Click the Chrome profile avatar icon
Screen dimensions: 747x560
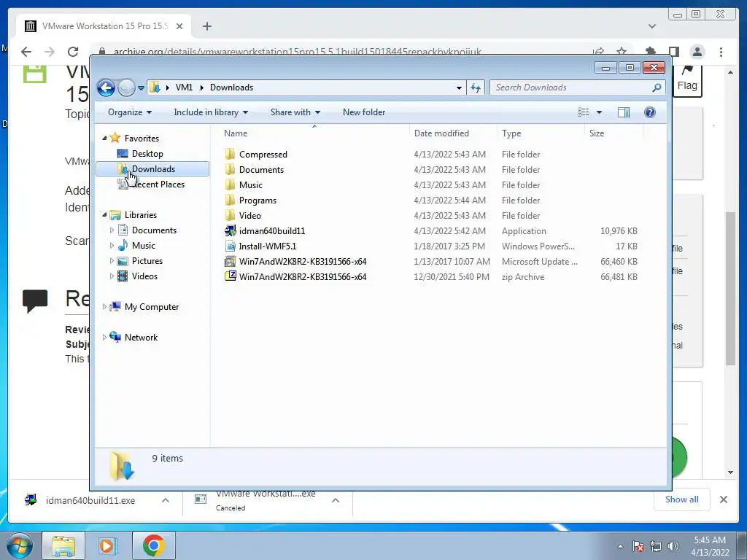(697, 52)
